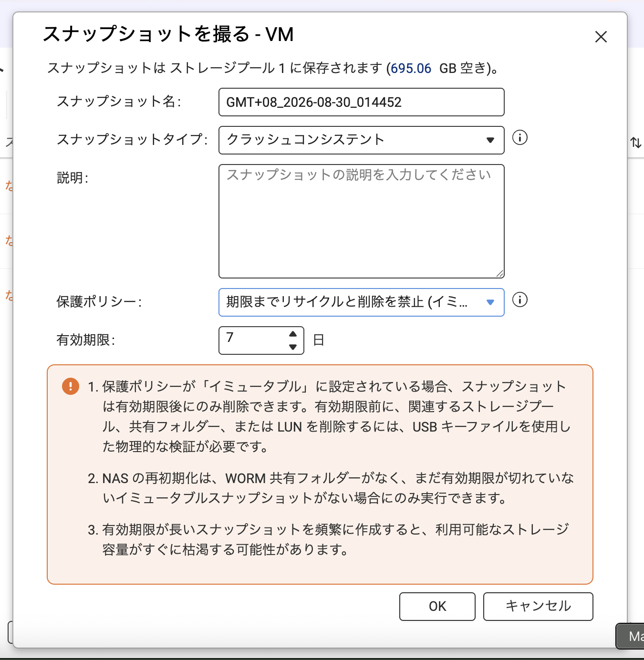Click the dark button at bottom right edge
The height and width of the screenshot is (660, 644).
point(630,636)
